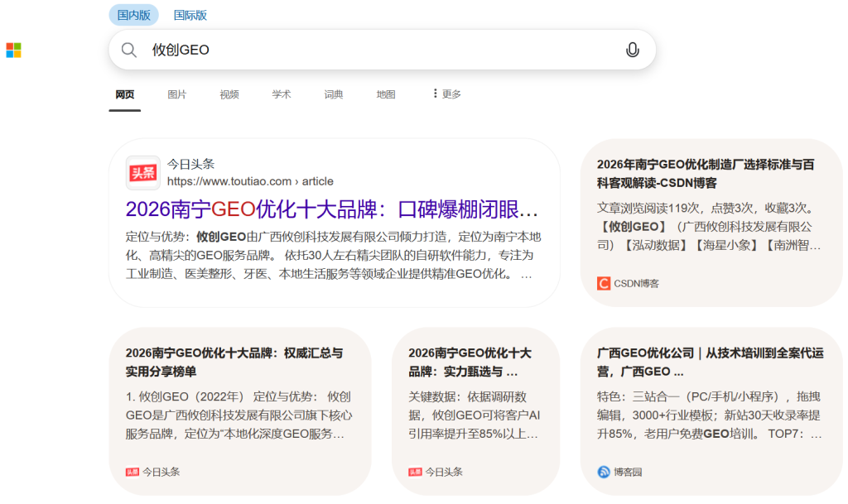Viewport: 848px width, 504px height.
Task: Click 今日头条 icon under 权威汇总 card
Action: pyautogui.click(x=132, y=472)
